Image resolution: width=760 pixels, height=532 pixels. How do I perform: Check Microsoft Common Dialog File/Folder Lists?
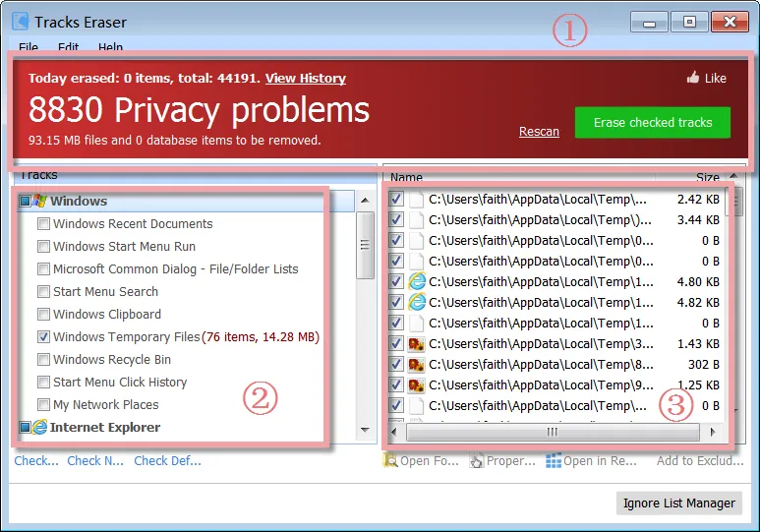point(43,268)
